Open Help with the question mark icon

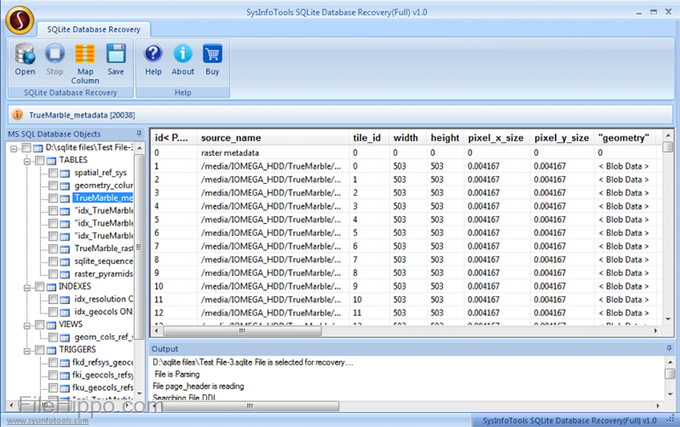pyautogui.click(x=153, y=55)
